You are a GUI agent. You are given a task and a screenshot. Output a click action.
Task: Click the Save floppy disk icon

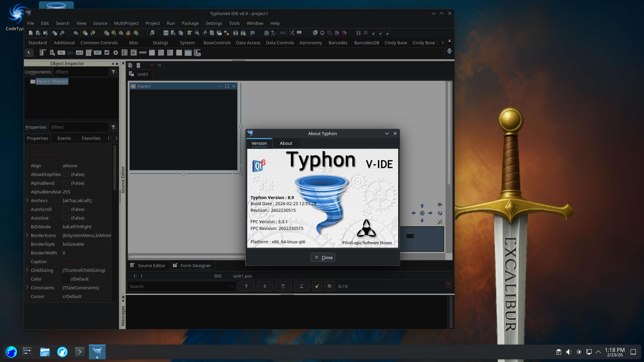166,33
